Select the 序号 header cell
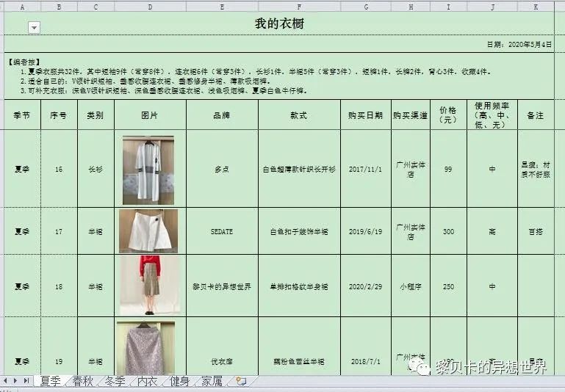Viewport: 565px width, 392px height. pyautogui.click(x=59, y=115)
